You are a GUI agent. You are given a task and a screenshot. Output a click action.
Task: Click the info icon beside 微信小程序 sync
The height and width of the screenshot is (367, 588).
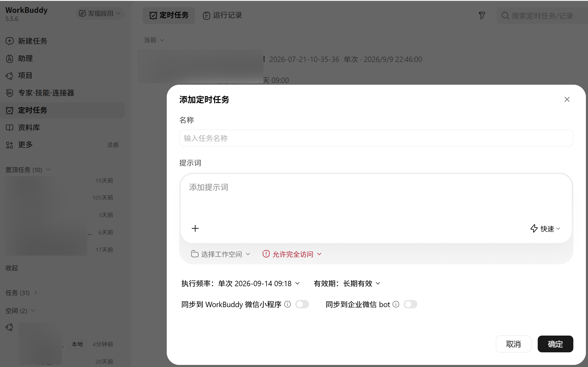287,304
